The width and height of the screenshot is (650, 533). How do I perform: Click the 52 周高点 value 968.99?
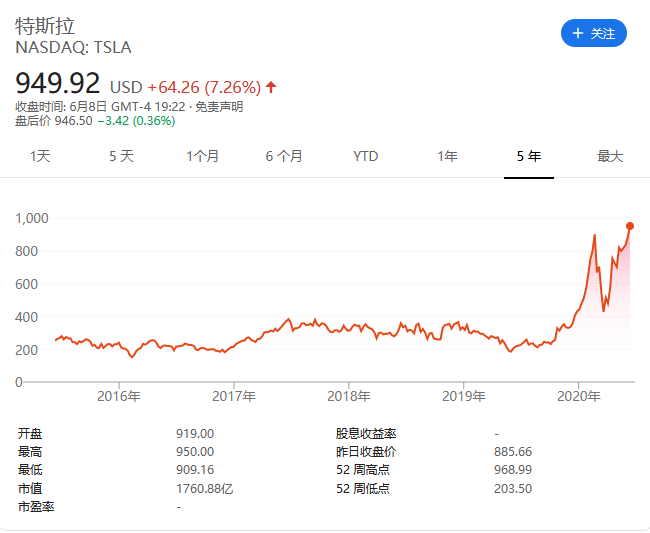(514, 470)
